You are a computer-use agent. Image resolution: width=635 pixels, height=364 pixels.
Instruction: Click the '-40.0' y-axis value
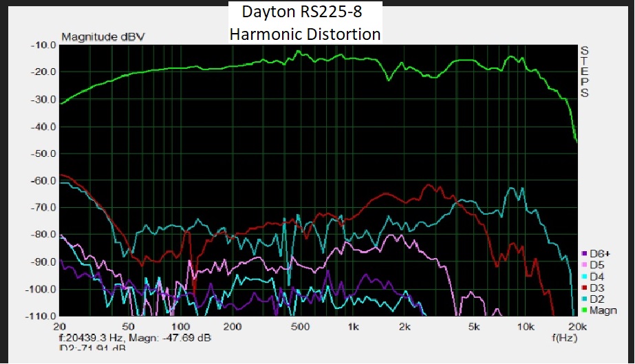click(x=43, y=127)
